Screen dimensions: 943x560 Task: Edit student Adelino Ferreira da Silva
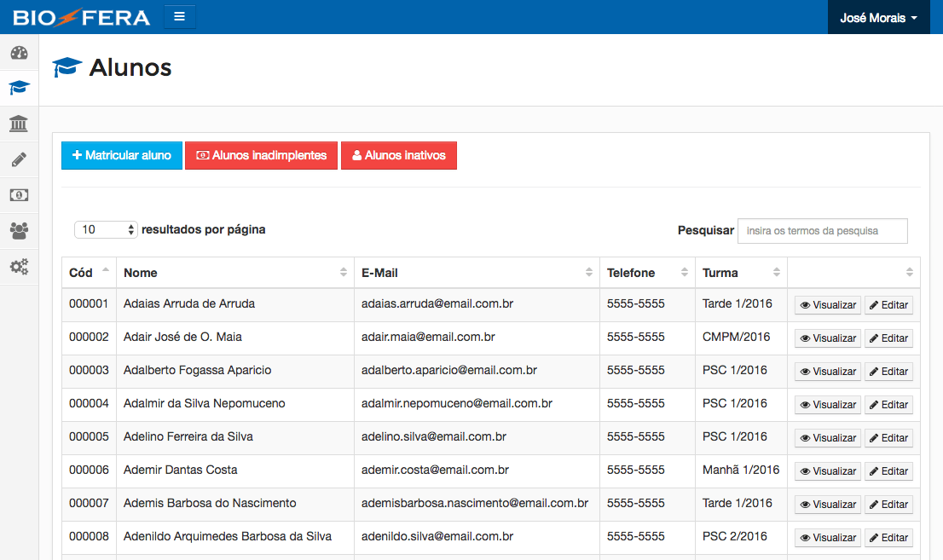click(x=888, y=438)
